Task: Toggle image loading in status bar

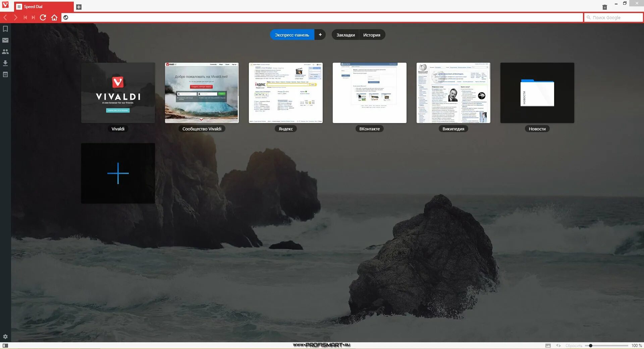Action: click(x=548, y=345)
